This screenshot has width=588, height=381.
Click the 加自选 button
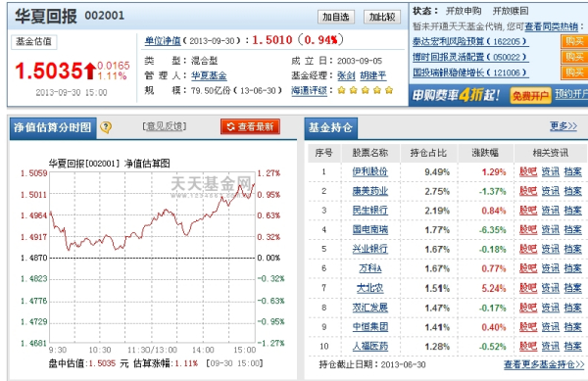point(336,17)
